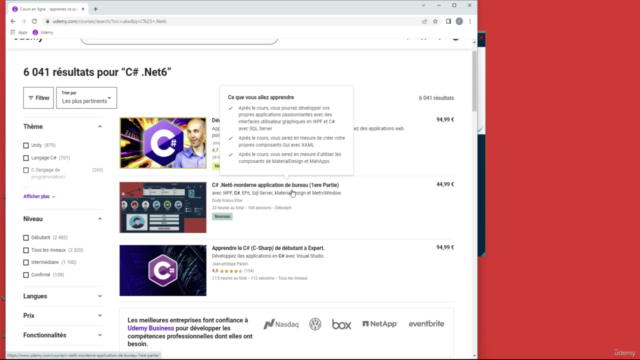
Task: Click the Nasdaq logo
Action: tap(281, 324)
